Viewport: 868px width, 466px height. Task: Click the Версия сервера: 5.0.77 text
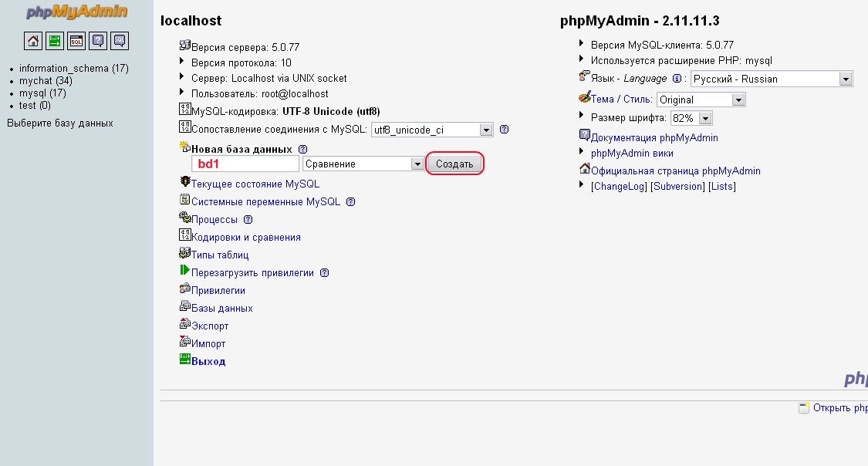point(245,48)
